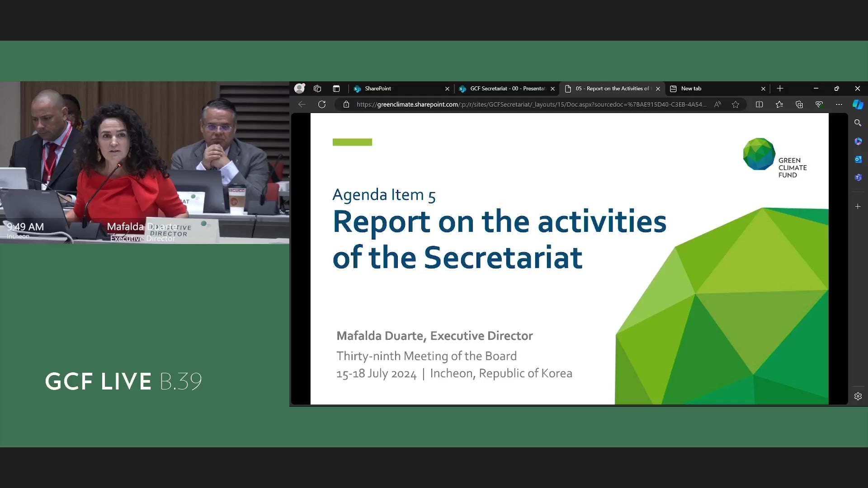Open the sidebar Search tool
This screenshot has height=488, width=868.
[858, 123]
